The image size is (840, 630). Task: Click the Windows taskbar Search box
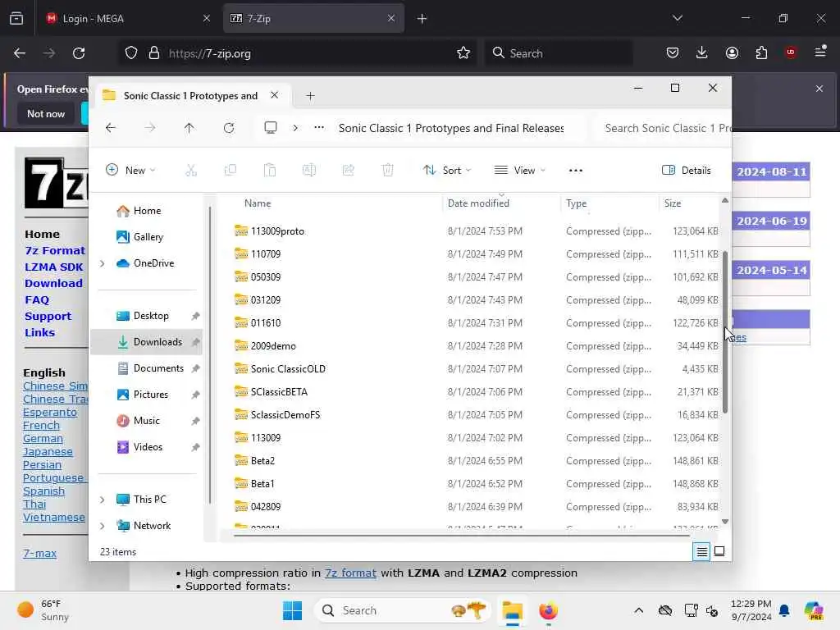(x=402, y=610)
